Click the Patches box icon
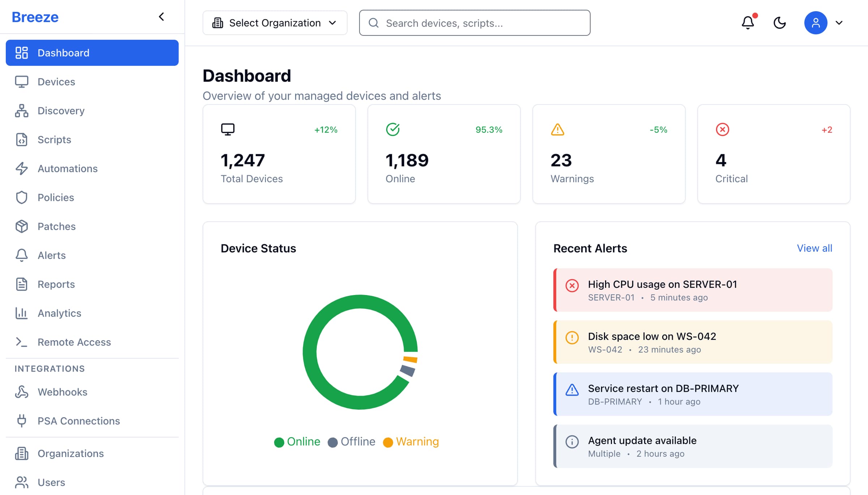This screenshot has height=495, width=868. tap(22, 226)
